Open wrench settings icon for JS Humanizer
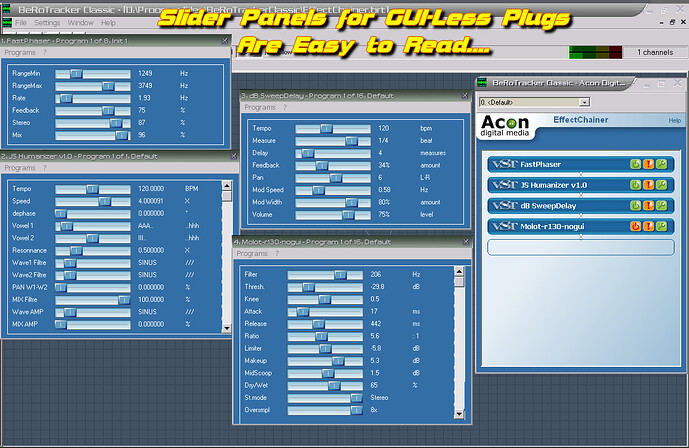This screenshot has height=448, width=689. click(661, 185)
